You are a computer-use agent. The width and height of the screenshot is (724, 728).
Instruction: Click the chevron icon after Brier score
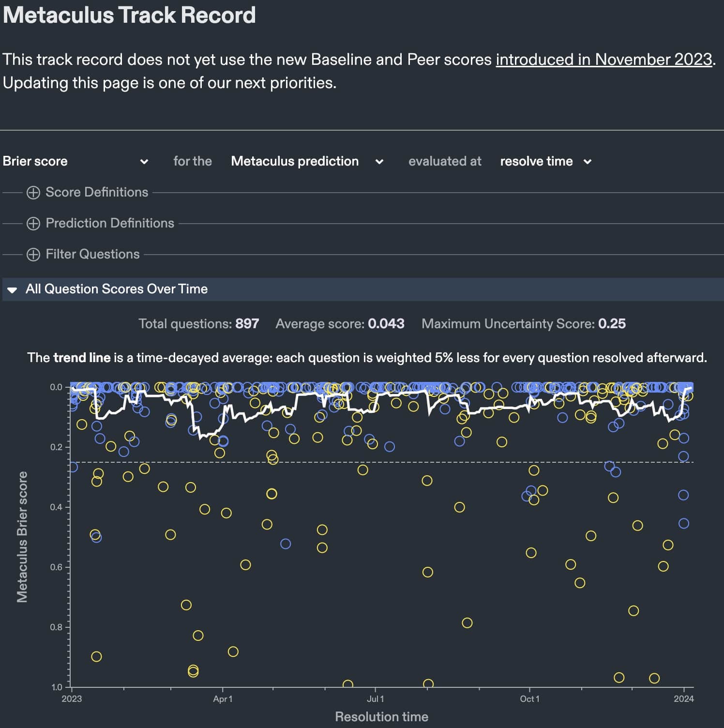144,162
